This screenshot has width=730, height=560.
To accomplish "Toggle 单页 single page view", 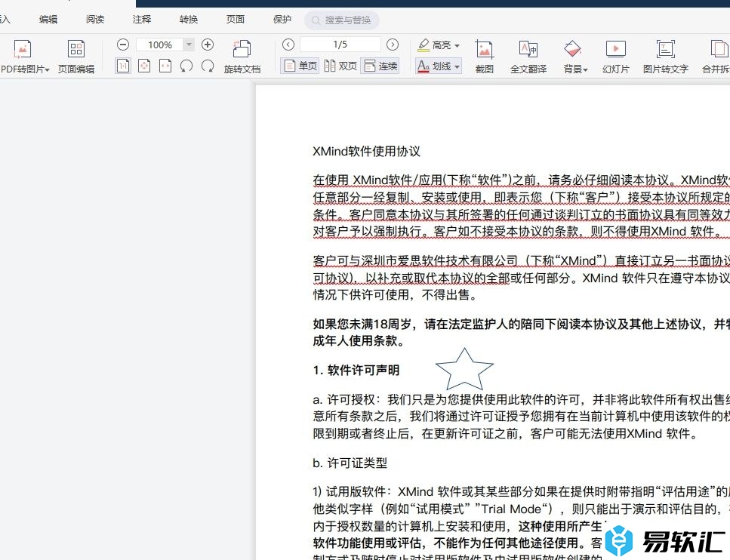I will pyautogui.click(x=300, y=66).
